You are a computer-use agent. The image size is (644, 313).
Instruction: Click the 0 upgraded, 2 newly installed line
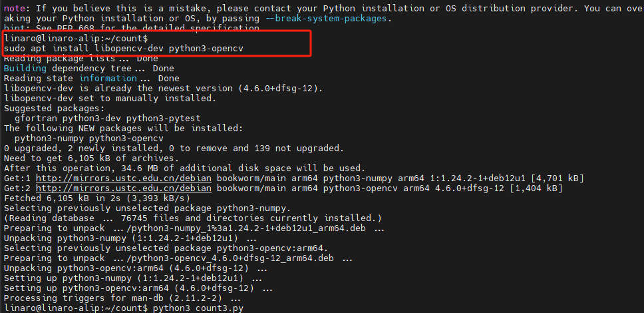pyautogui.click(x=174, y=148)
